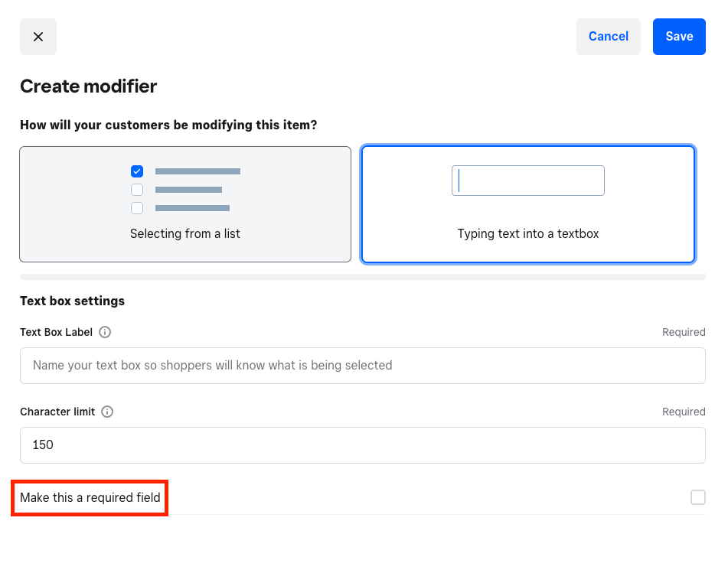
Task: Click the Required tag above Character limit field
Action: coord(683,412)
